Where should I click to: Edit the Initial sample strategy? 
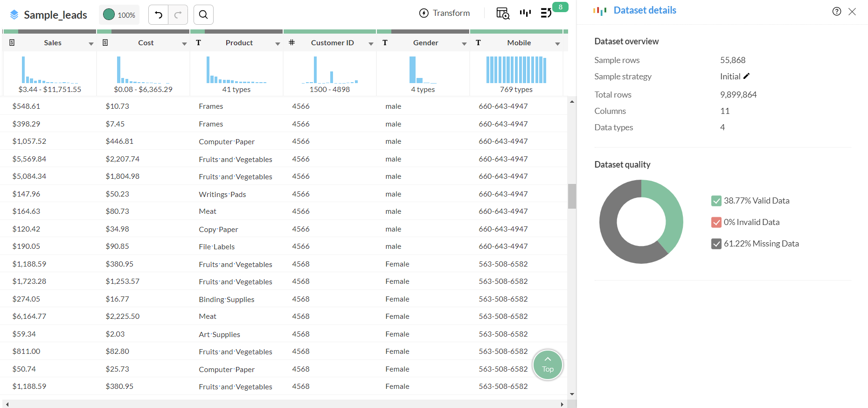[x=746, y=76]
